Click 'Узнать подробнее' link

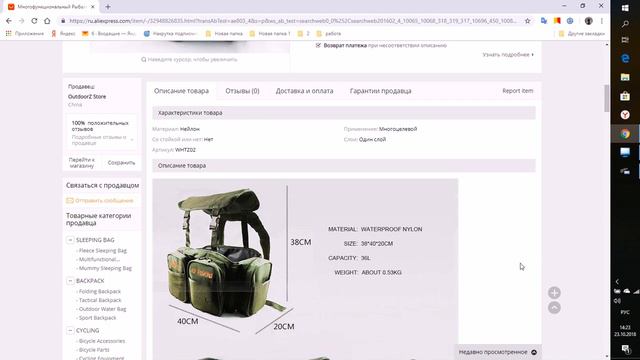click(x=508, y=54)
